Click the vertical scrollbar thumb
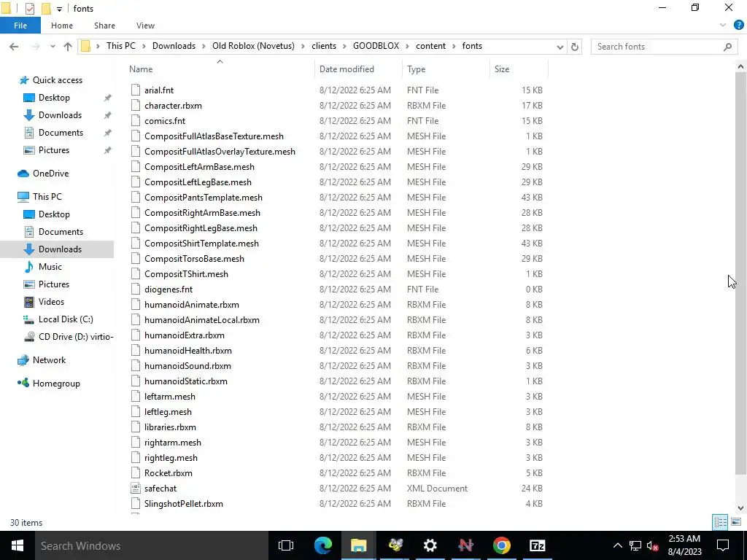Image resolution: width=747 pixels, height=560 pixels. click(741, 274)
